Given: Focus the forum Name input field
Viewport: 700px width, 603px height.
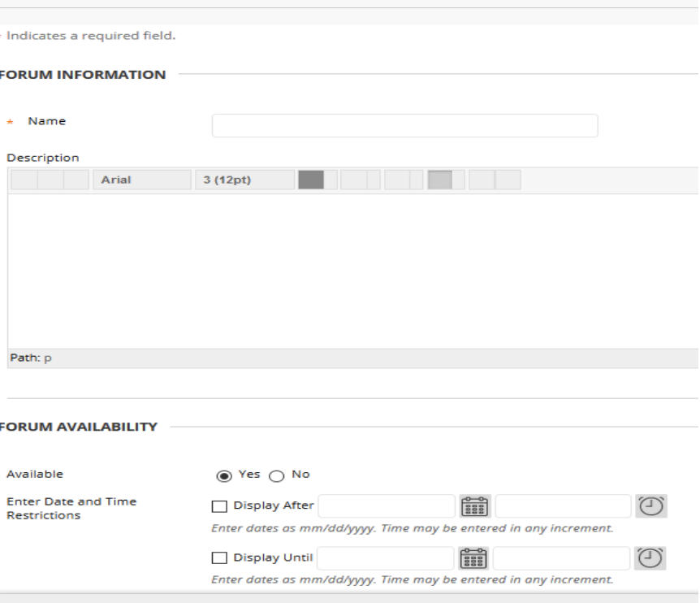Looking at the screenshot, I should 404,126.
